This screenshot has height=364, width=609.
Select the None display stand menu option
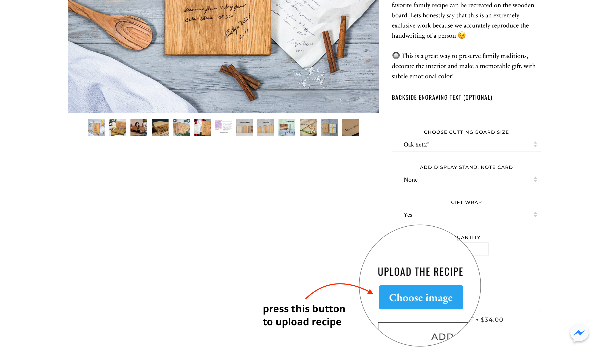(x=466, y=179)
